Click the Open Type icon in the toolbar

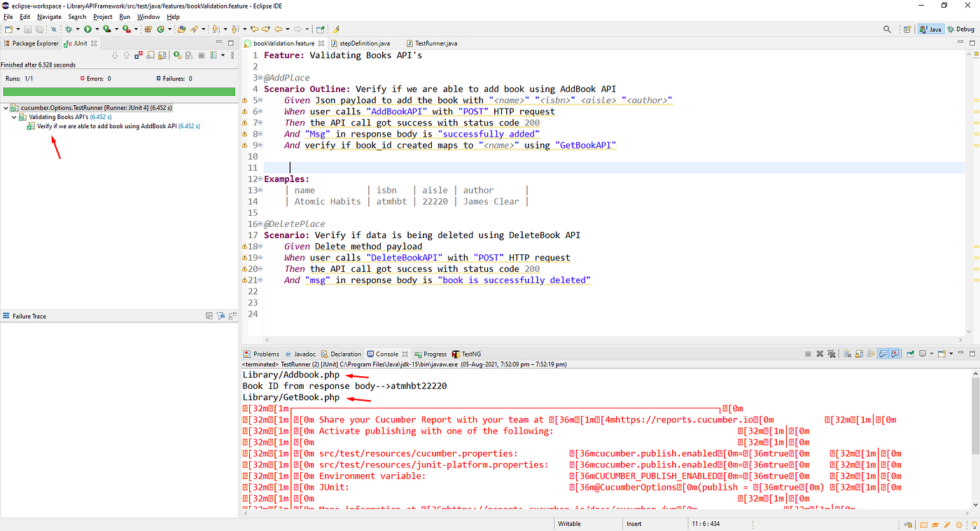(x=181, y=29)
